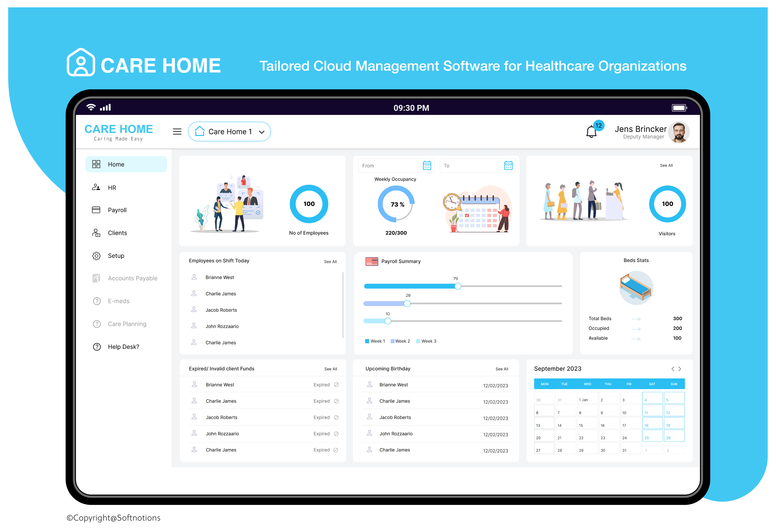The width and height of the screenshot is (776, 532).
Task: Click the Setup gear icon in sidebar
Action: pos(96,256)
